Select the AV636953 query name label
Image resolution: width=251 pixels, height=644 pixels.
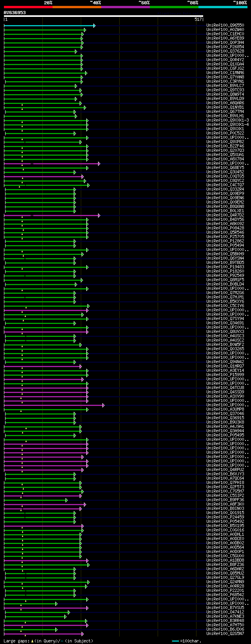coord(15,13)
